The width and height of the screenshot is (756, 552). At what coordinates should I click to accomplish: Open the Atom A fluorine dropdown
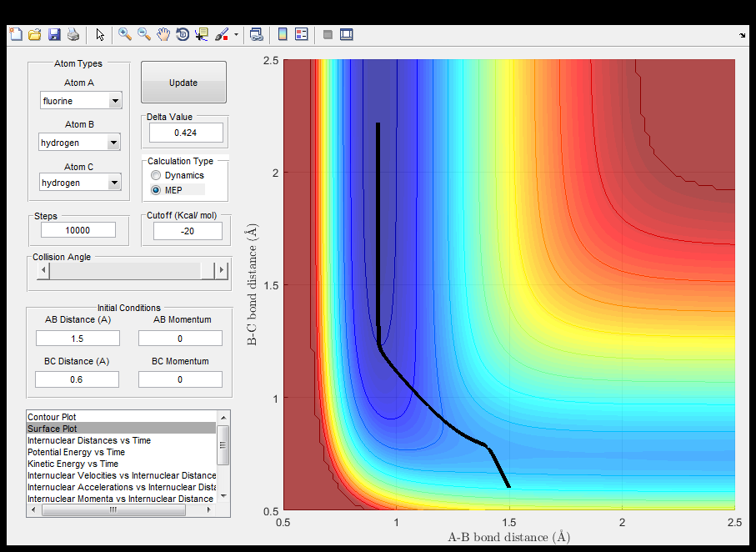(x=115, y=101)
